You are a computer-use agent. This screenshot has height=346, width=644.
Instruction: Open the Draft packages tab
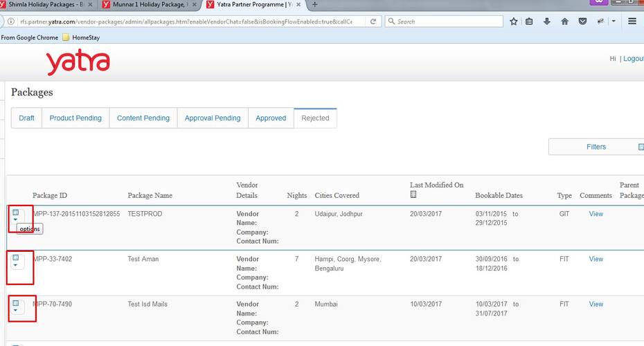coord(26,118)
